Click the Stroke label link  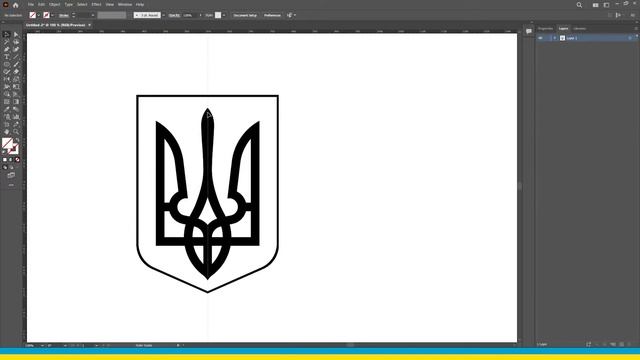(64, 15)
